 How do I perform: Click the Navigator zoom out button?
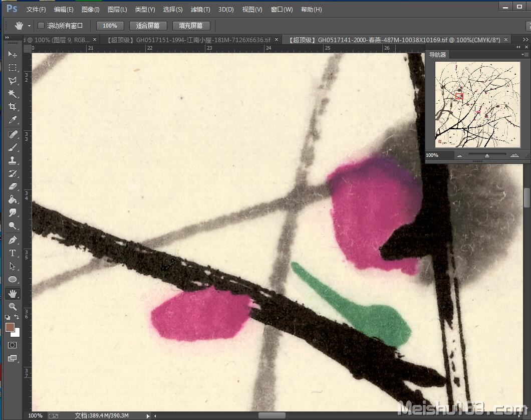click(x=459, y=155)
